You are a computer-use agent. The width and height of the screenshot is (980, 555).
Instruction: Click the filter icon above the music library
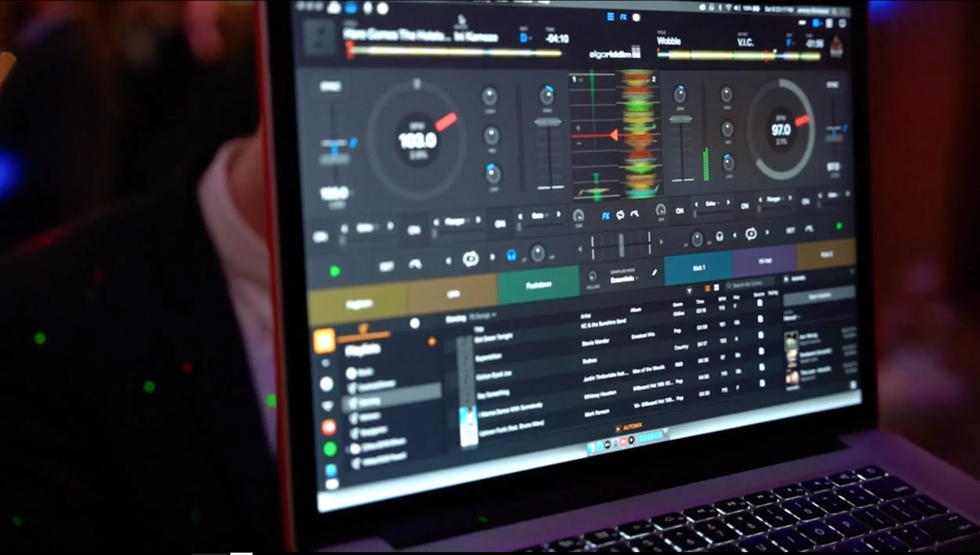click(x=689, y=289)
